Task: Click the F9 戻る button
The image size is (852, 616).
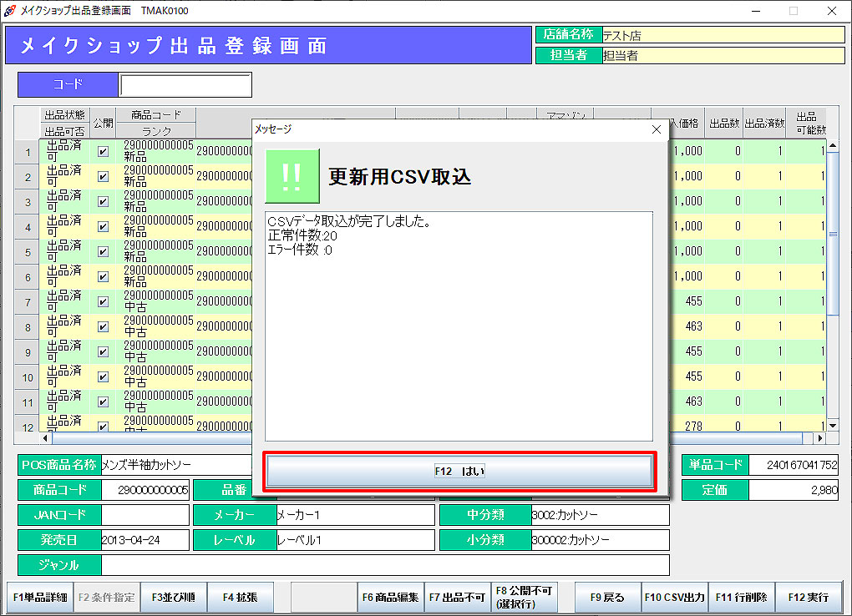Action: (x=607, y=598)
